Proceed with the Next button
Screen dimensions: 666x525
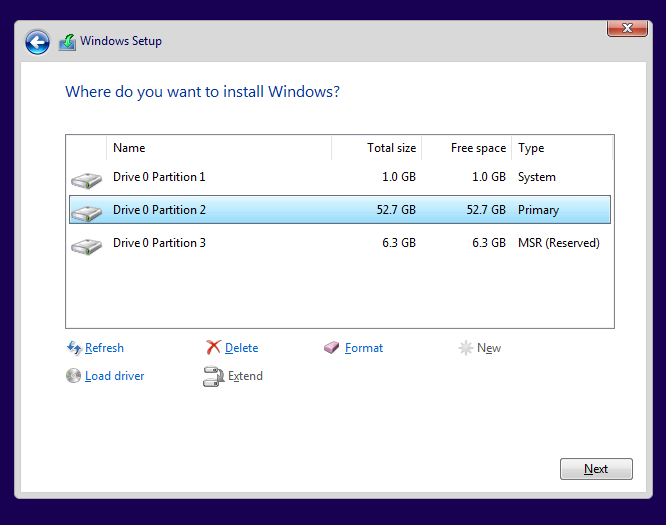596,469
